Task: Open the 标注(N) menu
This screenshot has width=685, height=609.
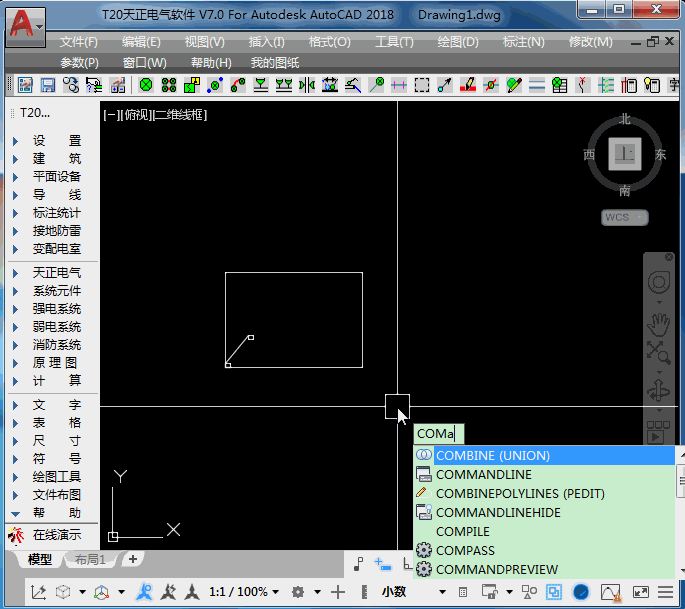Action: 523,42
